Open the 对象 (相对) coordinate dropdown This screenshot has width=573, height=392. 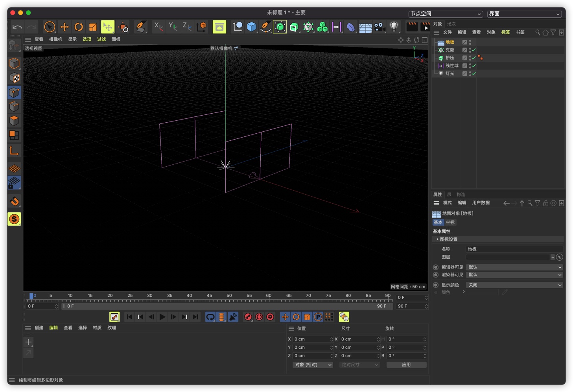(x=313, y=365)
